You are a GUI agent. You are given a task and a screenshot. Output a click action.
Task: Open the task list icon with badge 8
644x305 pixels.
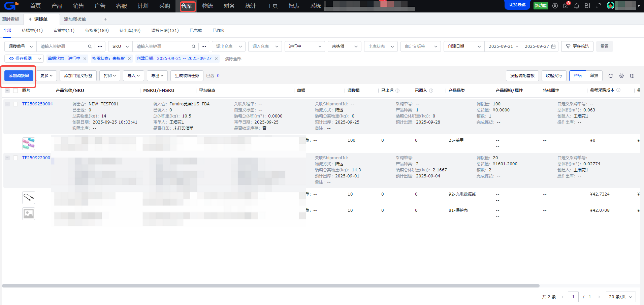coord(566,6)
